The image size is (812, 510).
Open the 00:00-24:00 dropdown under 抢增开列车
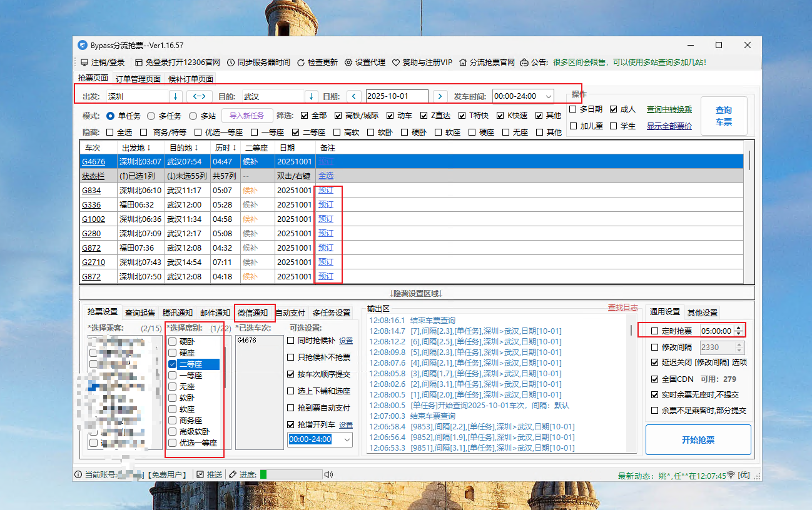347,439
